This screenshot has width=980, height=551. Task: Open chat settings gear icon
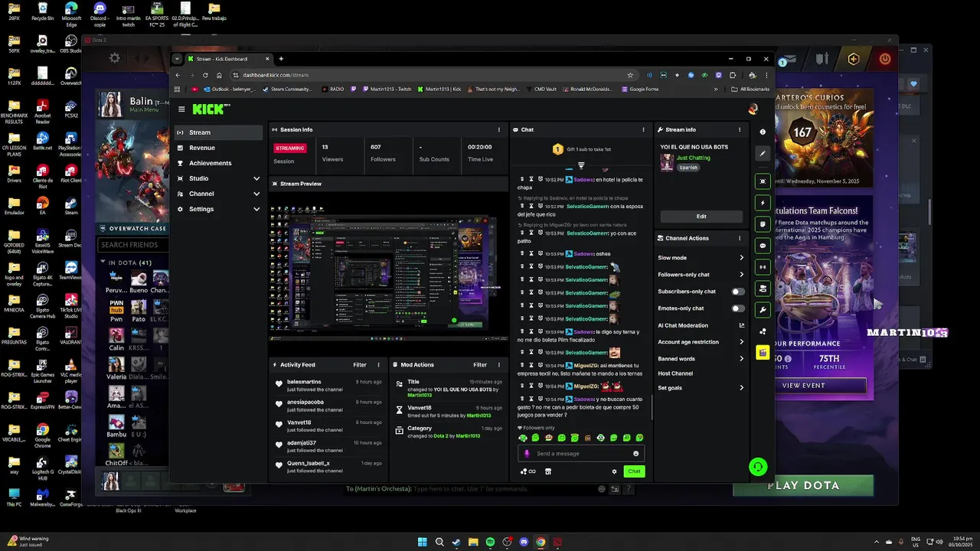[614, 471]
